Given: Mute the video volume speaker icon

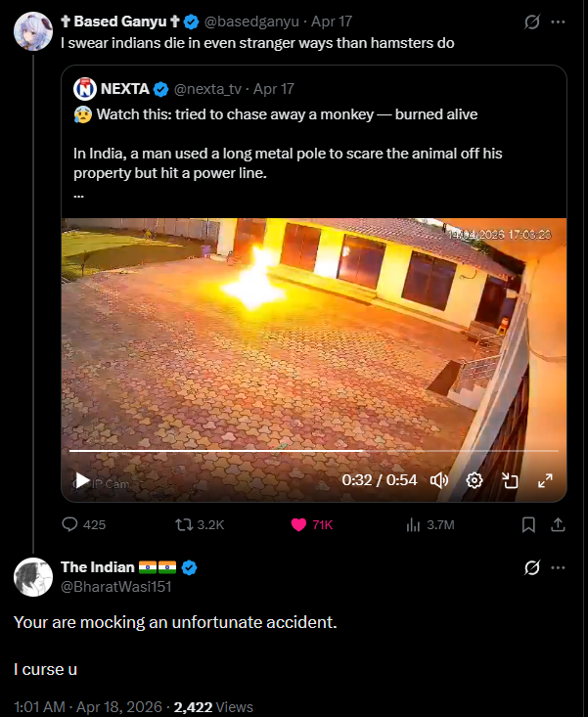Looking at the screenshot, I should tap(439, 480).
